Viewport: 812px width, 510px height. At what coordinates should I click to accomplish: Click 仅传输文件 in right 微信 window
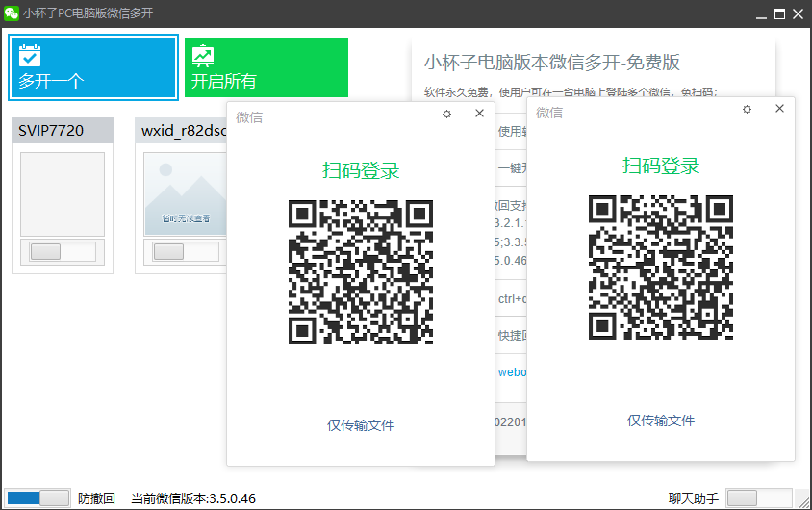click(x=661, y=421)
